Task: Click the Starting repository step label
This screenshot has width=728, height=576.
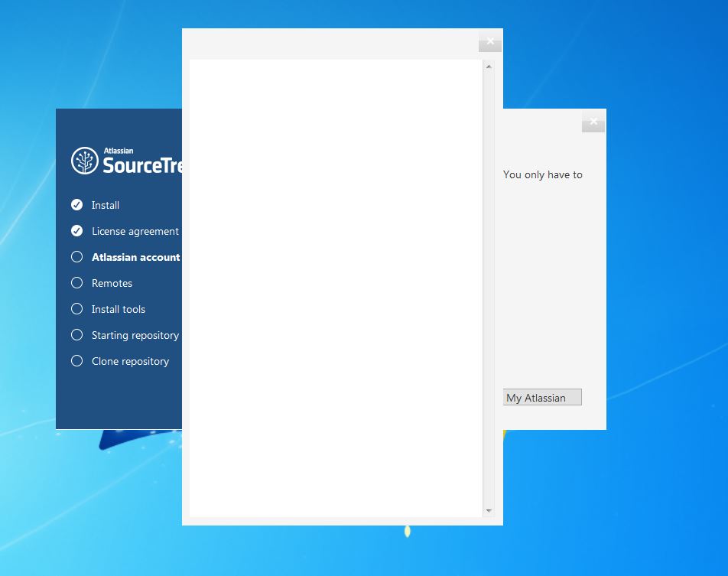Action: [135, 335]
